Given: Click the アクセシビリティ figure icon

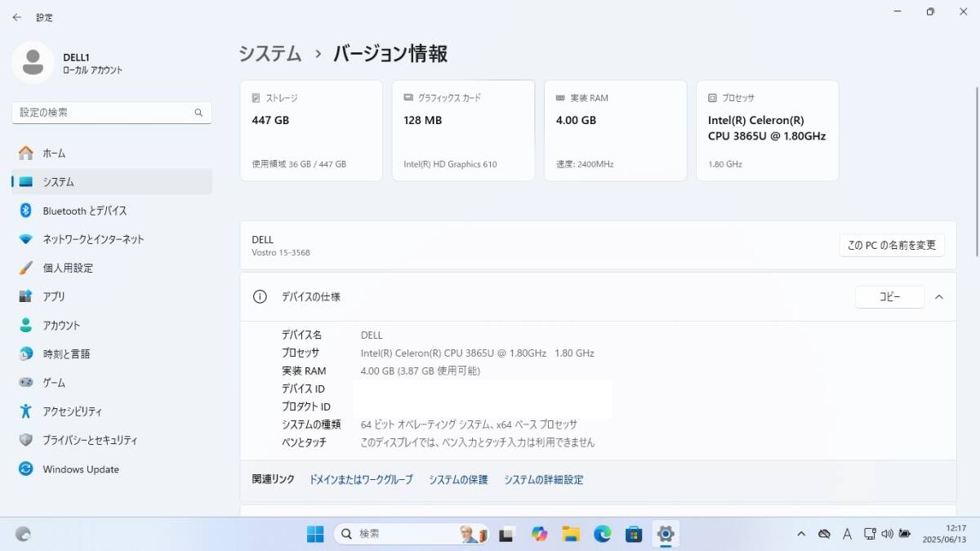Looking at the screenshot, I should point(26,411).
